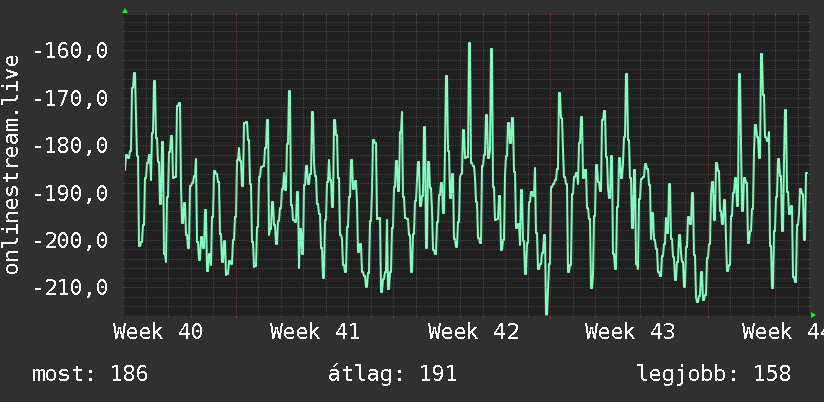
Task: Click the -180,0 y-axis value
Action: (x=70, y=146)
